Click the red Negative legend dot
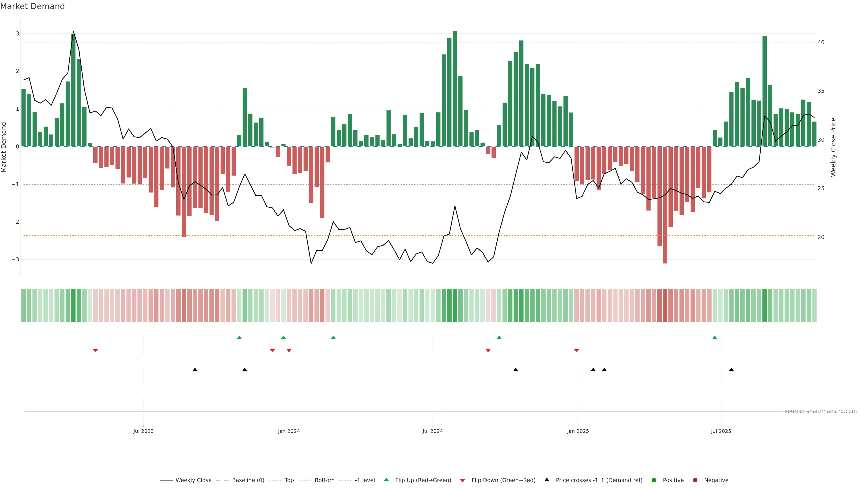Viewport: 868px width, 488px height. coord(695,480)
